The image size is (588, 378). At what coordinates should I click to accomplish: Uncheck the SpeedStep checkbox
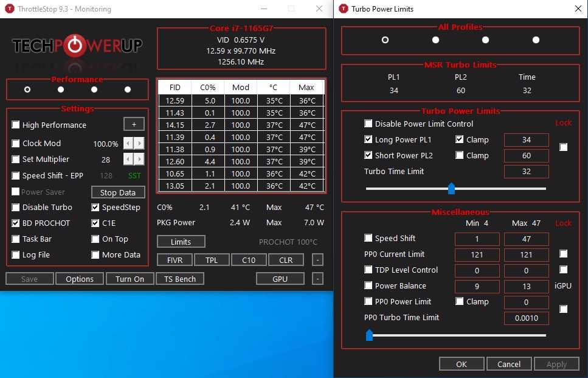point(95,207)
